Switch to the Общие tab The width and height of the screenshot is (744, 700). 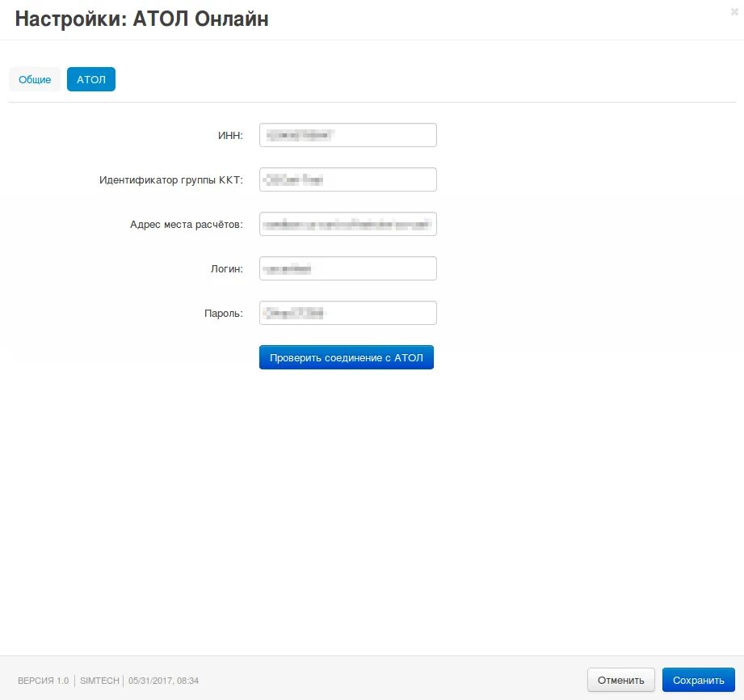35,79
